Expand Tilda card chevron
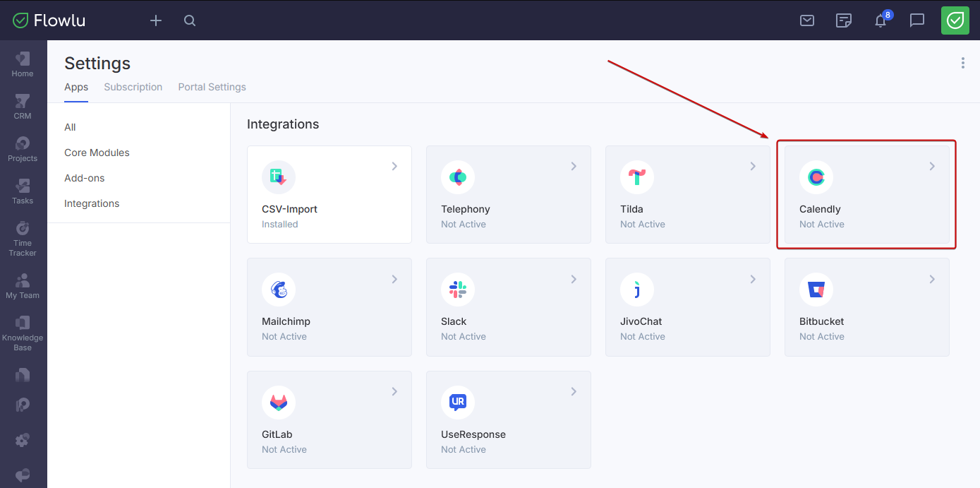The width and height of the screenshot is (980, 488). [753, 166]
